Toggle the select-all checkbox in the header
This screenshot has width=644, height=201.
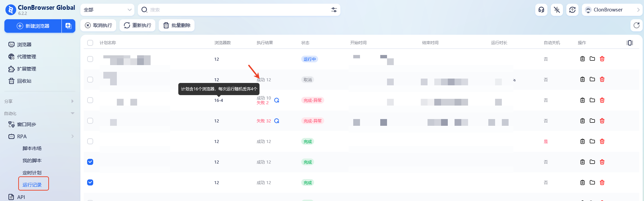tap(90, 43)
